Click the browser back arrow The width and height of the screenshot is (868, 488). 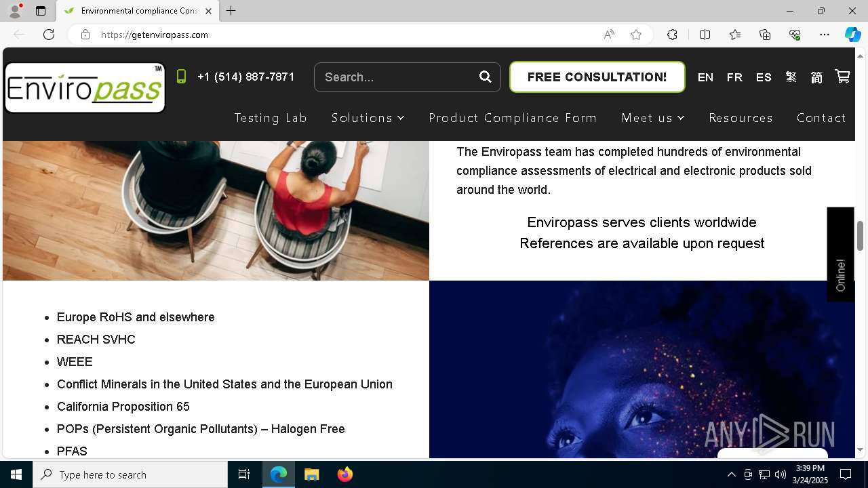[x=19, y=35]
